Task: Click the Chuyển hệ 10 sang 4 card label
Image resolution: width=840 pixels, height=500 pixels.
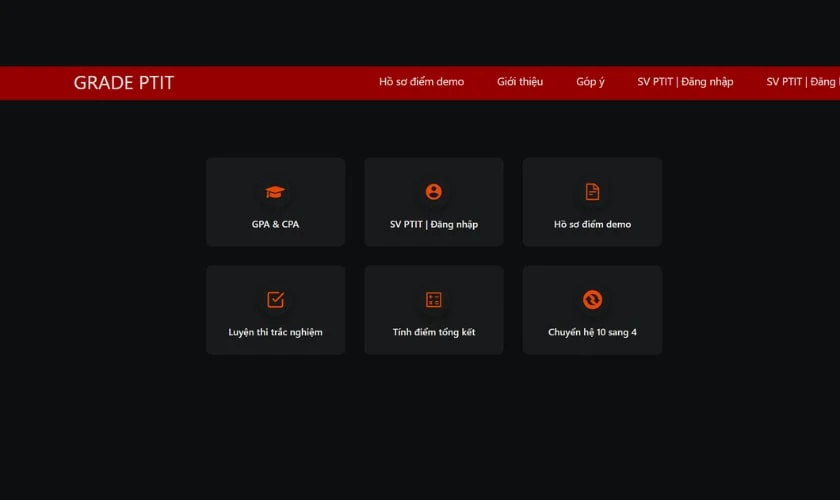Action: point(592,332)
